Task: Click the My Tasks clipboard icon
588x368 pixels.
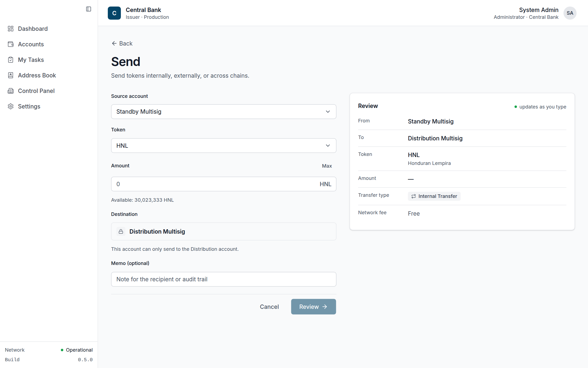Action: pos(11,60)
